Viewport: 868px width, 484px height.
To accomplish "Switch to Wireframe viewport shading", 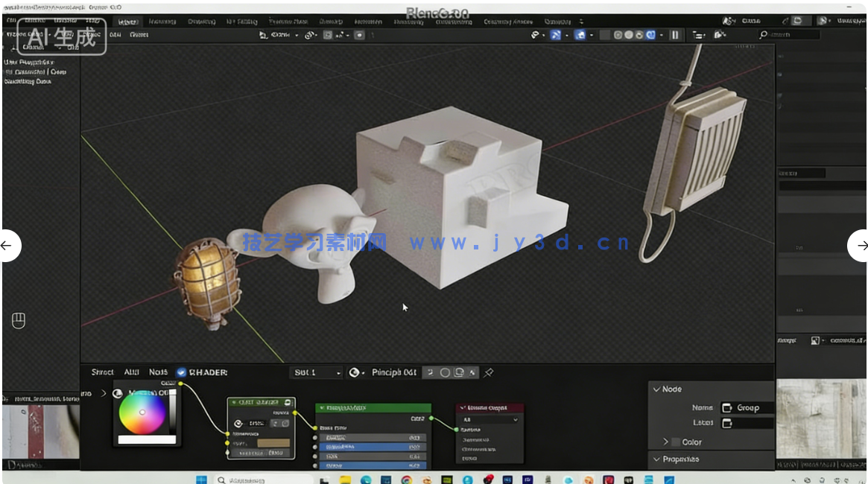I will [618, 35].
